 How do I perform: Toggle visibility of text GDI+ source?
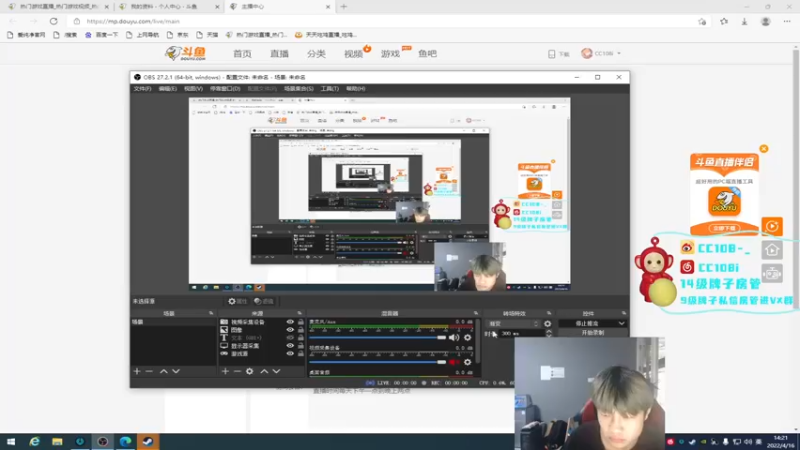tap(290, 338)
